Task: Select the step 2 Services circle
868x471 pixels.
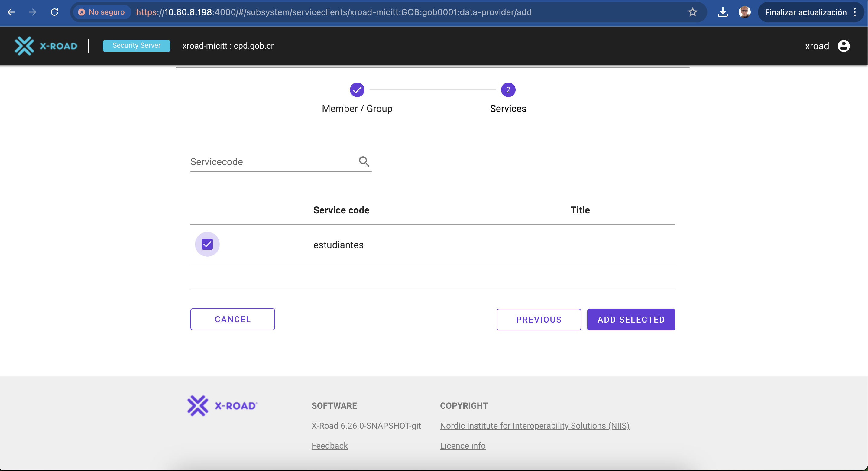Action: coord(508,90)
